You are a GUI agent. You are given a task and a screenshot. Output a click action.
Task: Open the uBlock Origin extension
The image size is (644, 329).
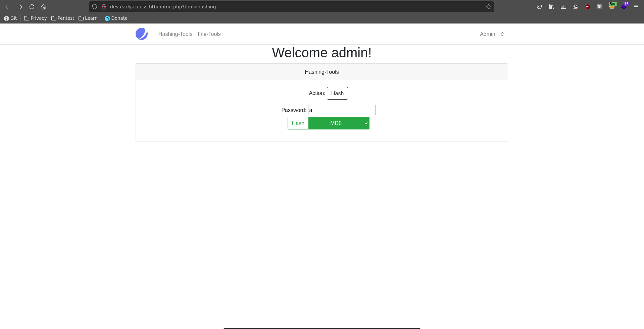587,7
